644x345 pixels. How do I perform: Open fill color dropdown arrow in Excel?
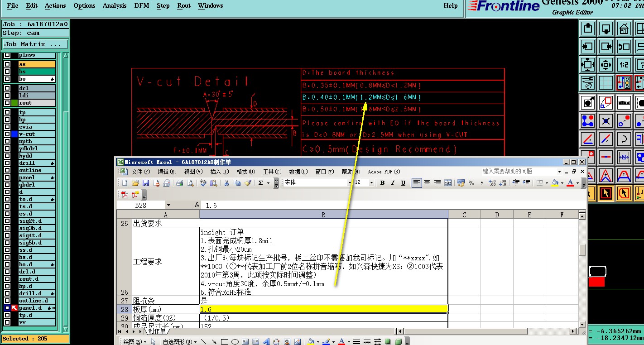click(x=562, y=183)
